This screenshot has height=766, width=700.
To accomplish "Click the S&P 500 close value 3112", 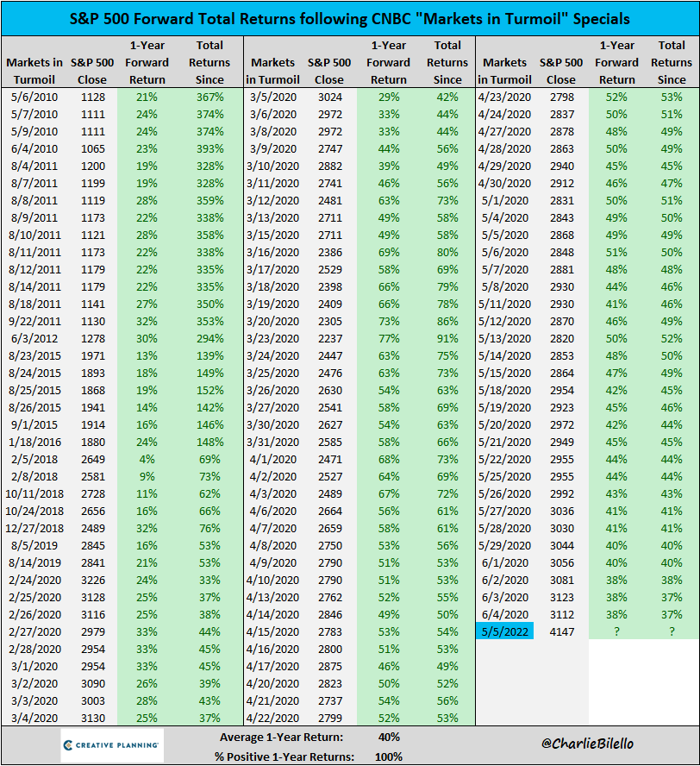I will [x=562, y=614].
